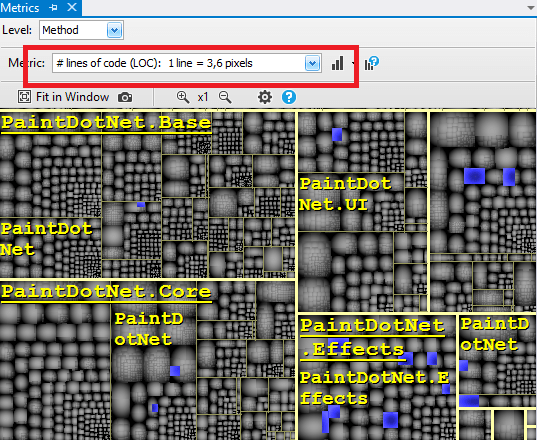The width and height of the screenshot is (537, 440).
Task: Click the x1 zoom reset label
Action: tap(203, 97)
